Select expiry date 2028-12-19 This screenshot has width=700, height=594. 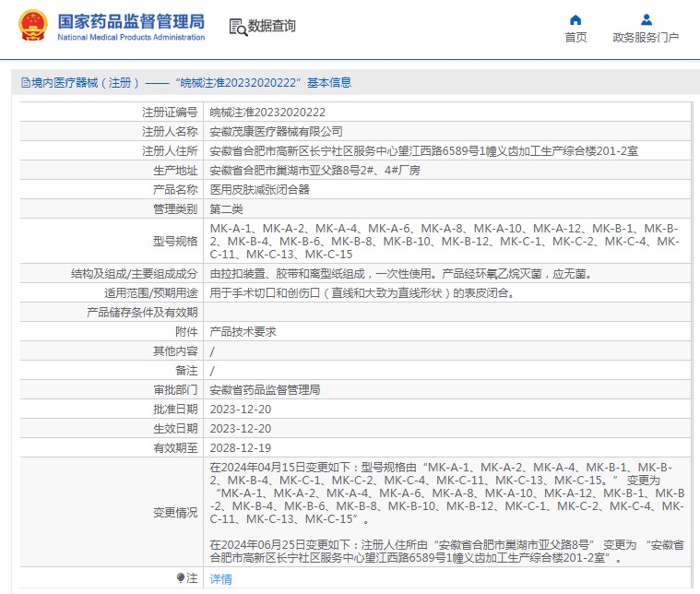pyautogui.click(x=240, y=448)
